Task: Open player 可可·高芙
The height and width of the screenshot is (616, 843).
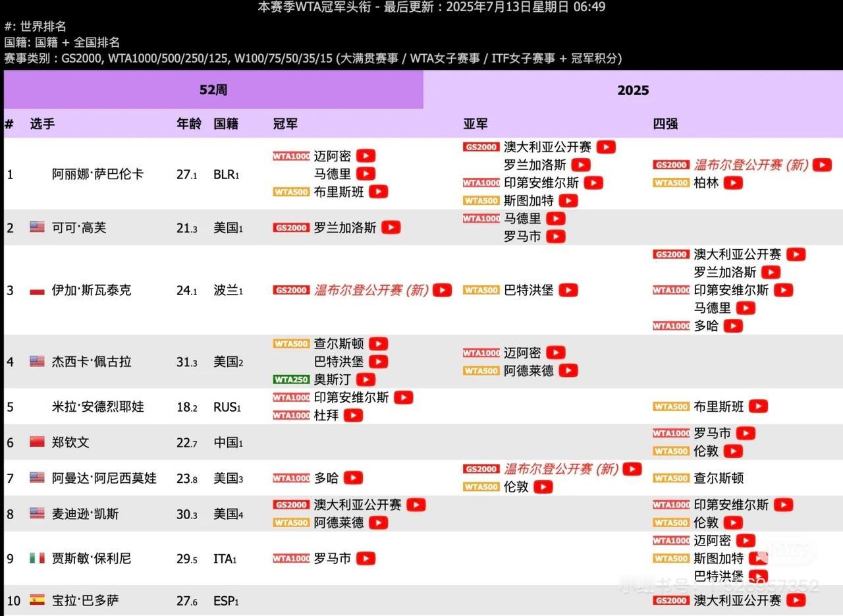Action: pos(79,227)
